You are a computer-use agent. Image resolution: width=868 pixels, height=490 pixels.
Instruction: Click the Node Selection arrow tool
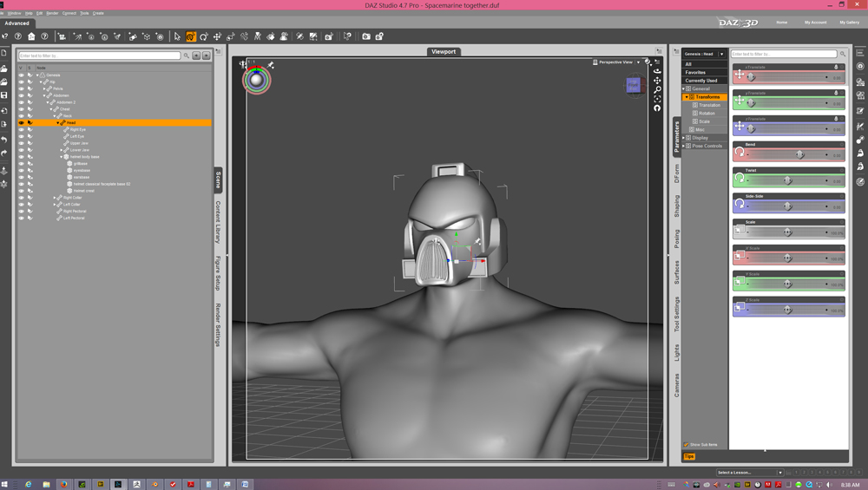[177, 36]
